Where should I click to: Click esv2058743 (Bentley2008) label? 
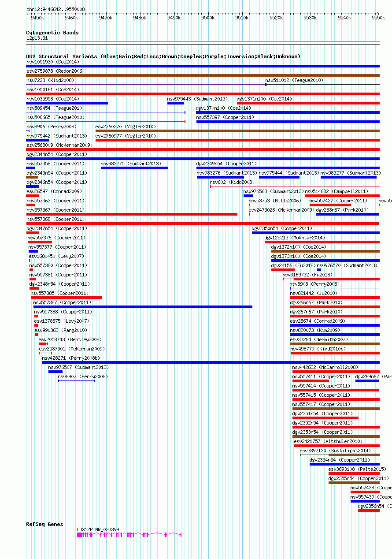[70, 339]
